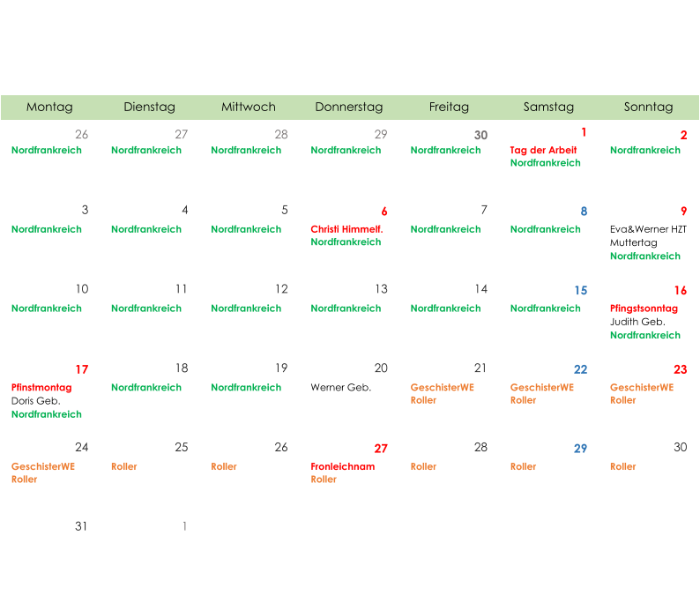Image resolution: width=700 pixels, height=595 pixels.
Task: Open the Pfinstmontag entry on day 17
Action: (x=41, y=388)
